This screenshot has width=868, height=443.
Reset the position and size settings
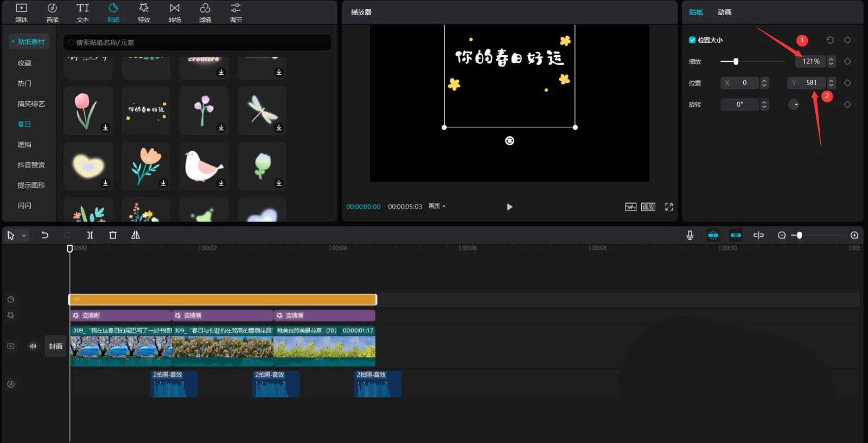[x=830, y=40]
